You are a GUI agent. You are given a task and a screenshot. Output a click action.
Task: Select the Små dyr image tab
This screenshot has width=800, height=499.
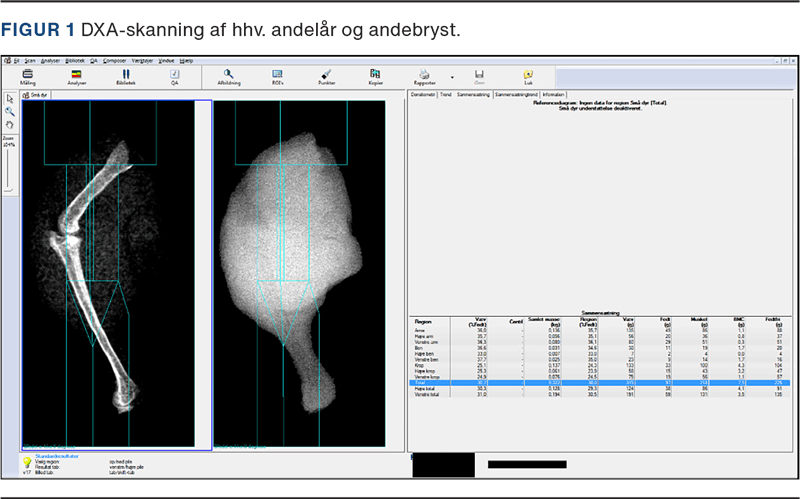[x=37, y=95]
